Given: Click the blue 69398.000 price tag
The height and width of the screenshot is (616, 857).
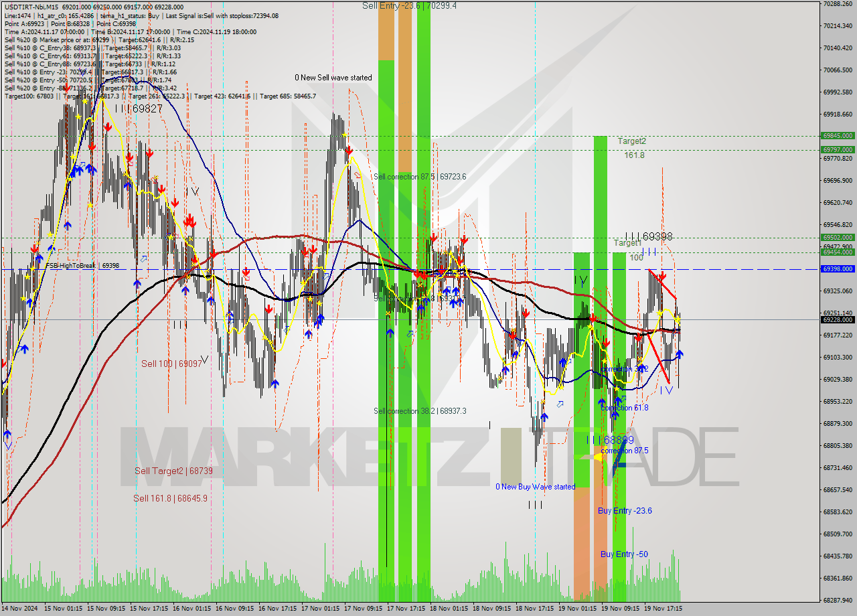Looking at the screenshot, I should 838,268.
